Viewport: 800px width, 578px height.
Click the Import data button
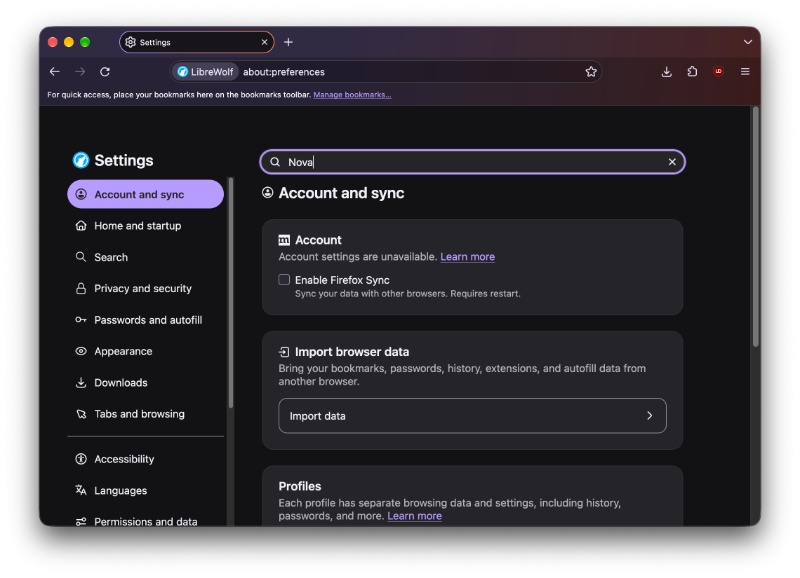[472, 416]
